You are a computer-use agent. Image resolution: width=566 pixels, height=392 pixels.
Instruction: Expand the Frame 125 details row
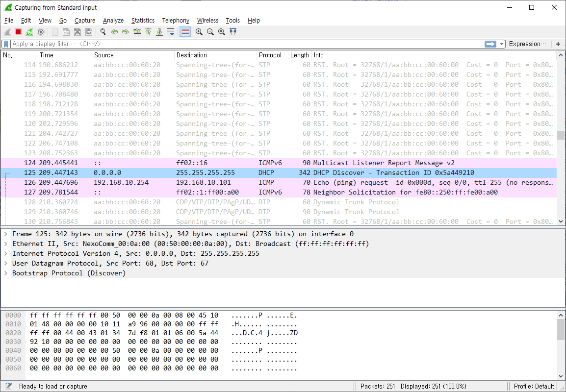tap(6, 234)
